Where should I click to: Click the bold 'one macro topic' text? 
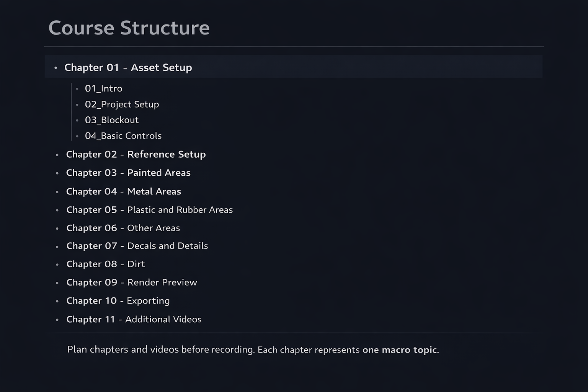[400, 350]
